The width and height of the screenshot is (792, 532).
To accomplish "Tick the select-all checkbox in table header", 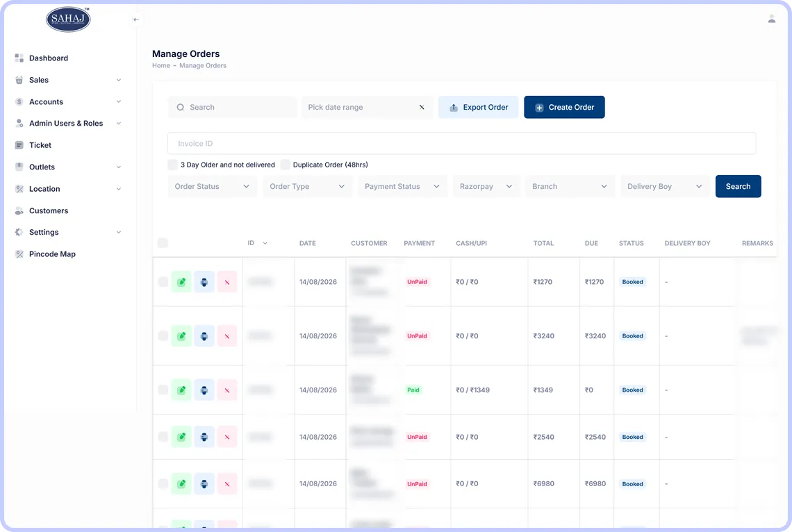I will click(163, 243).
